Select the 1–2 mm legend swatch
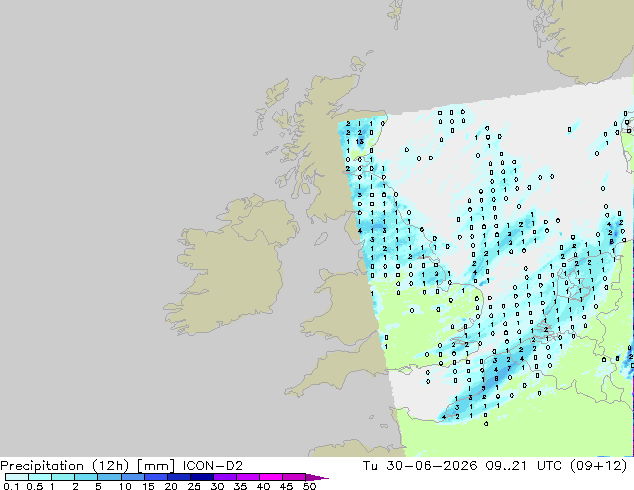 [63, 477]
